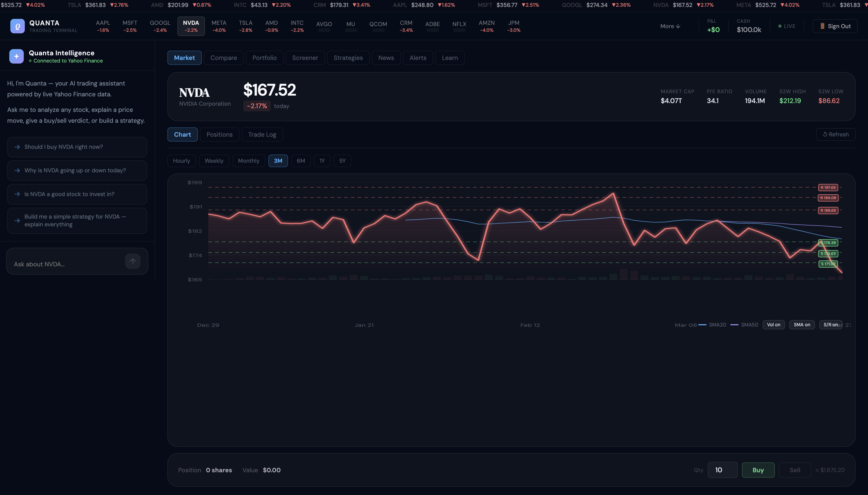
Task: Click the Quanta Intelligence sparkle icon
Action: [x=16, y=56]
